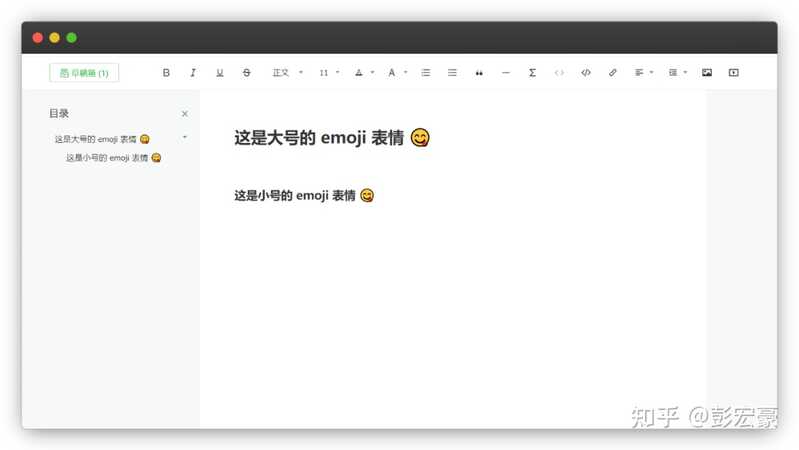799x450 pixels.
Task: Toggle italic formatting
Action: (193, 73)
